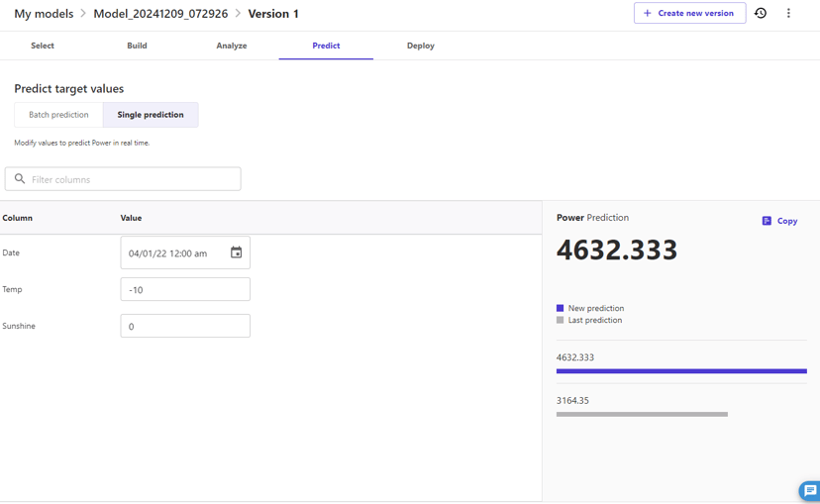Click the gray 3164.35 last prediction bar
This screenshot has width=820, height=504.
[x=642, y=414]
